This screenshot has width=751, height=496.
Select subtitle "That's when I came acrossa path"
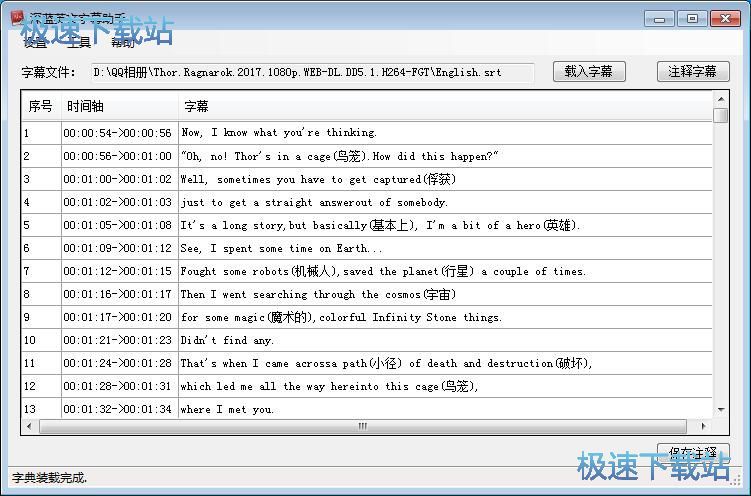point(445,363)
